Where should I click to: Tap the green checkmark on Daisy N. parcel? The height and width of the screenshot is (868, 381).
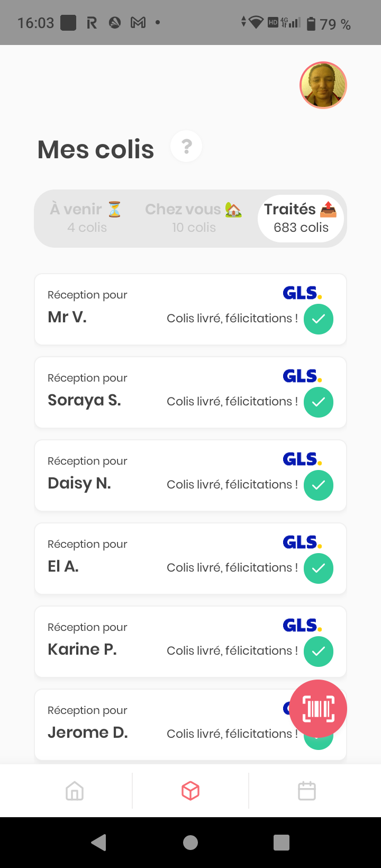(x=319, y=485)
